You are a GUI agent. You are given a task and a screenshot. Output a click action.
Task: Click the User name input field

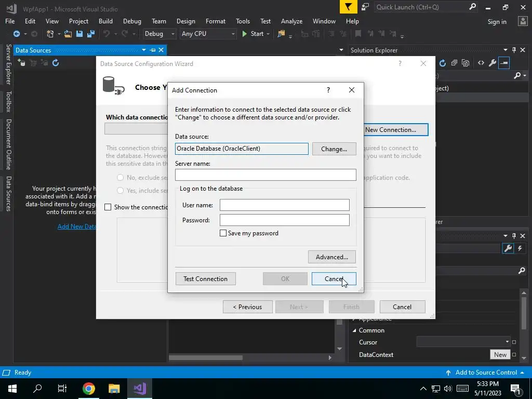[x=284, y=205]
